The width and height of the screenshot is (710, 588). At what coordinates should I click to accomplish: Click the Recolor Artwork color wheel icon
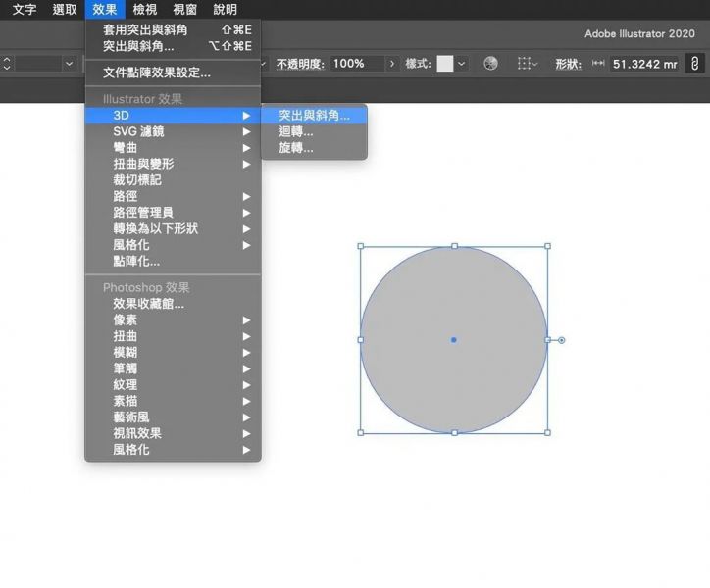click(490, 64)
